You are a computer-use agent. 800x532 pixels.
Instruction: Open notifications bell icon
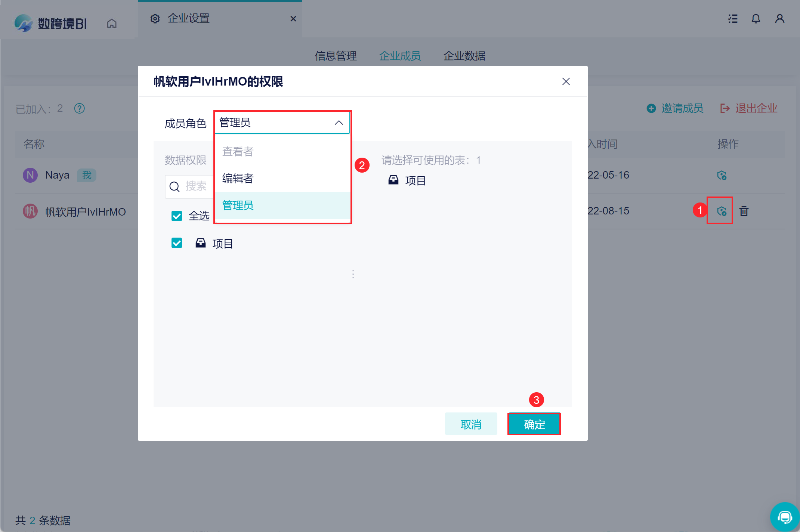(x=756, y=19)
